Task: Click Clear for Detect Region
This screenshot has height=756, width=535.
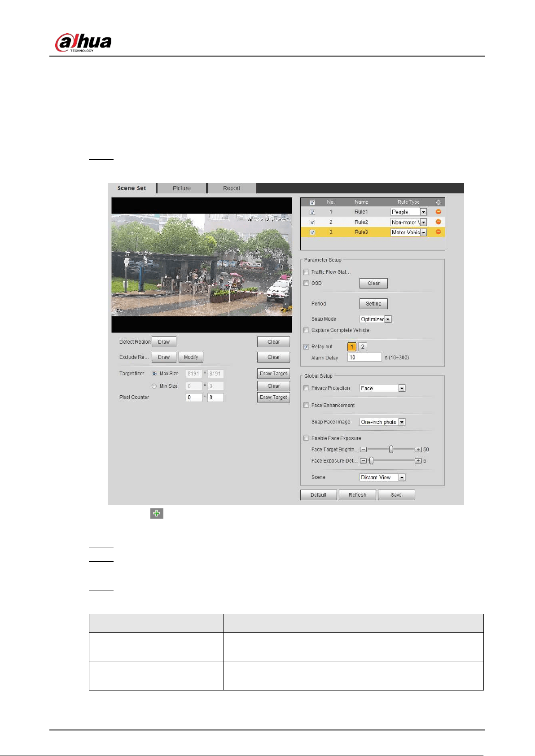Action: [273, 342]
